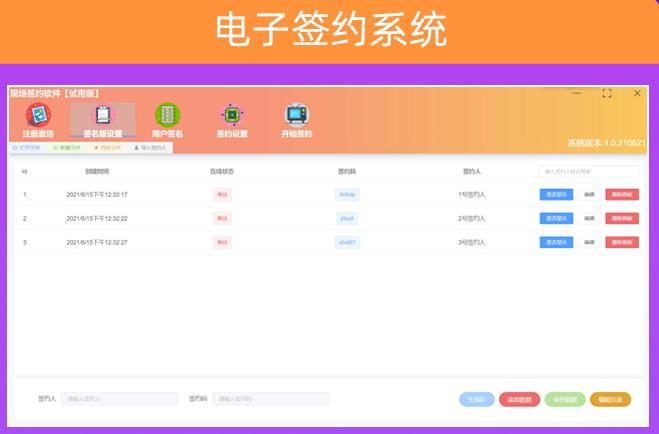Click the blue button in 3号签约人 row
659x434 pixels.
pos(556,242)
